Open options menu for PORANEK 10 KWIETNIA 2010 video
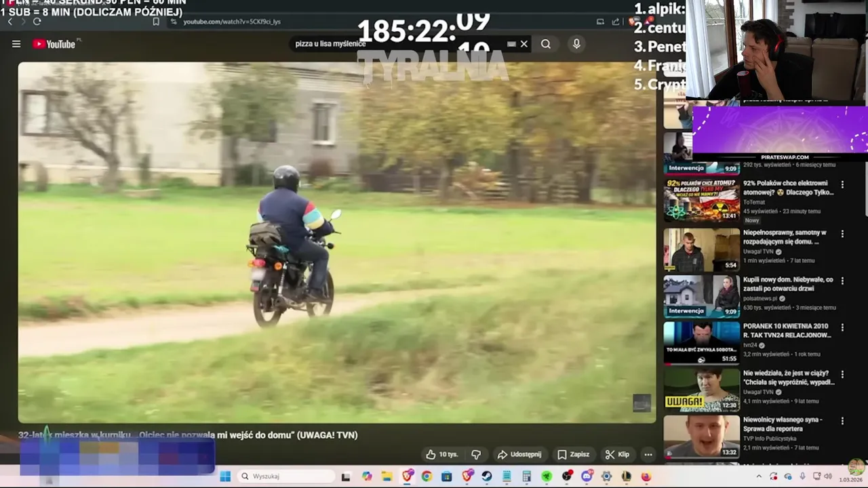Image resolution: width=868 pixels, height=488 pixels. [x=842, y=327]
